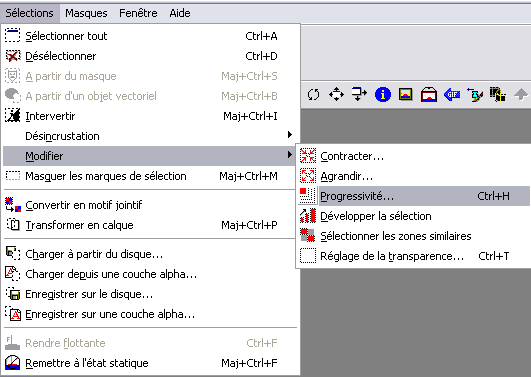Click the Développer la sélection icon
This screenshot has height=377, width=531.
point(308,215)
